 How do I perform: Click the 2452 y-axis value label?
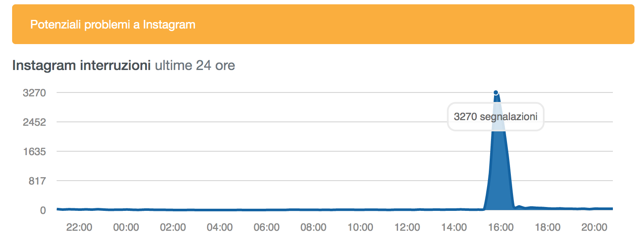(34, 122)
